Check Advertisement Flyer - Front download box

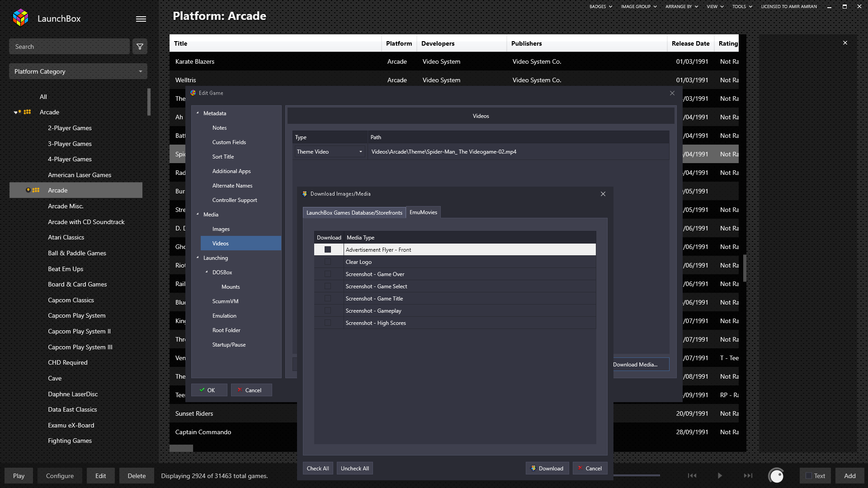(x=328, y=249)
